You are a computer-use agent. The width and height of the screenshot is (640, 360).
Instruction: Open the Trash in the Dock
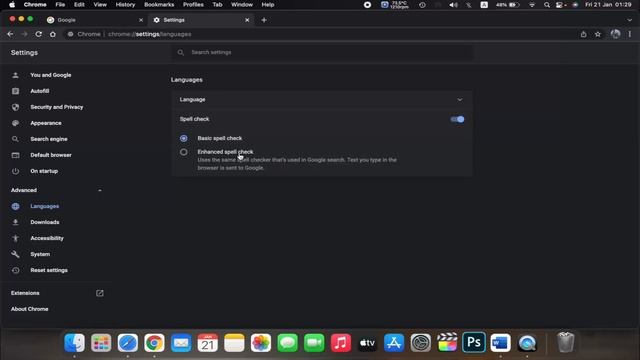[566, 343]
